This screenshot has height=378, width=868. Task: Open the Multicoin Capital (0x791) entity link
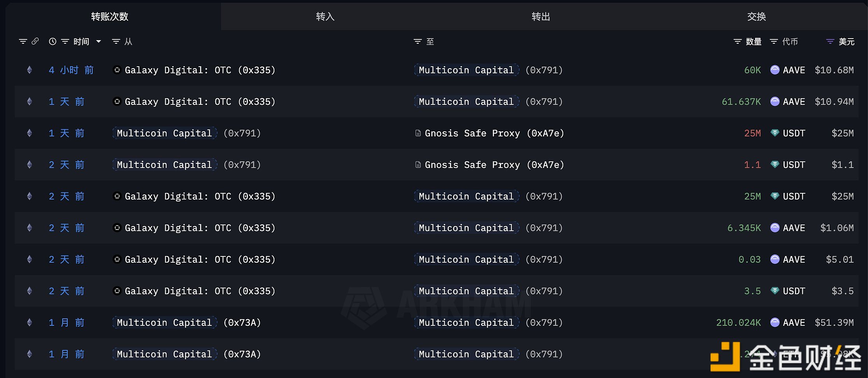click(466, 70)
